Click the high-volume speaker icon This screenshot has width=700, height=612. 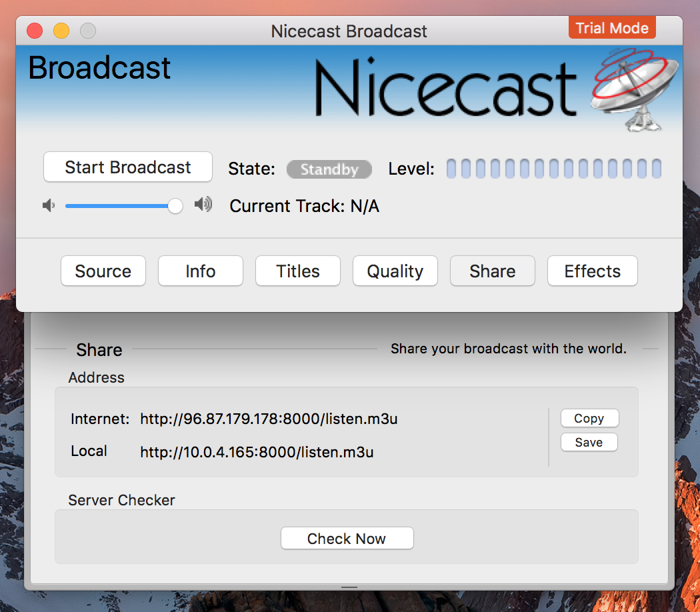pyautogui.click(x=203, y=205)
